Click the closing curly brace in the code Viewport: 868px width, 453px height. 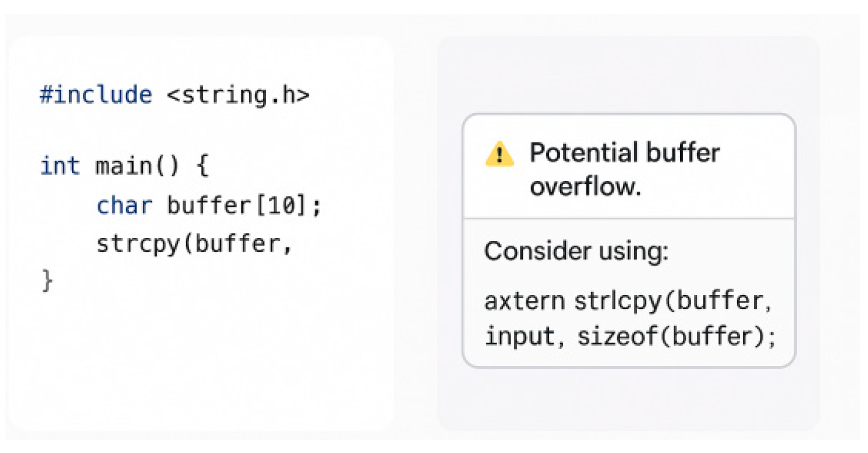(x=47, y=281)
